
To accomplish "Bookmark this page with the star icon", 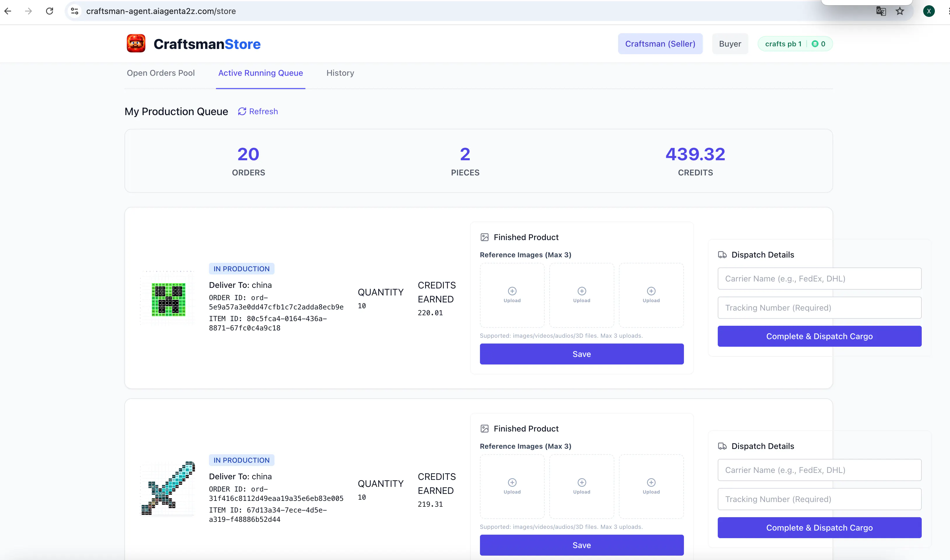I will coord(900,11).
